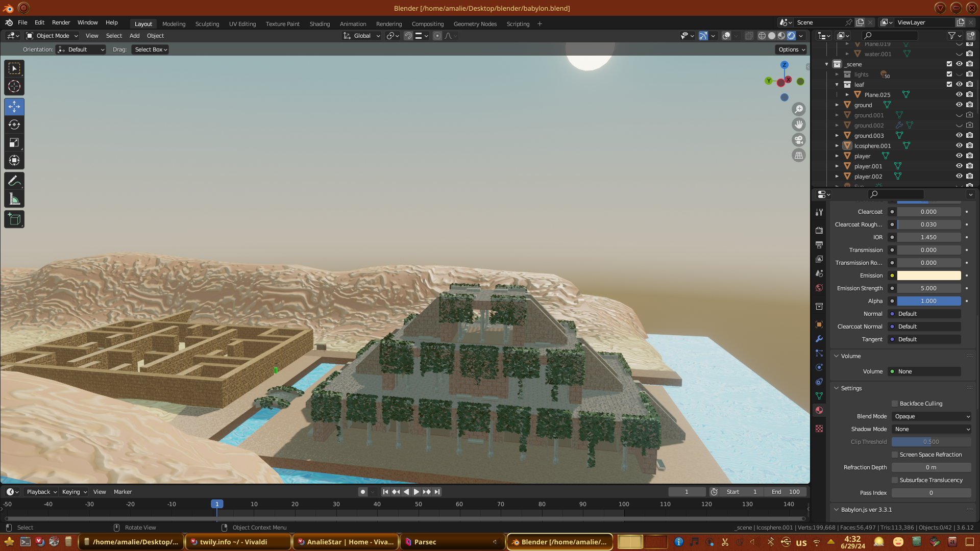
Task: Hide the ground object in the outliner
Action: pyautogui.click(x=959, y=105)
